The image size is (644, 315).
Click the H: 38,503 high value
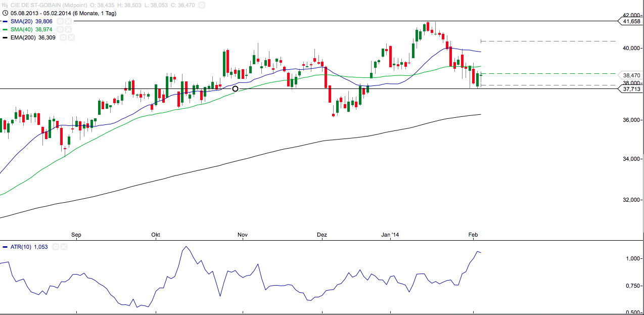click(x=130, y=5)
